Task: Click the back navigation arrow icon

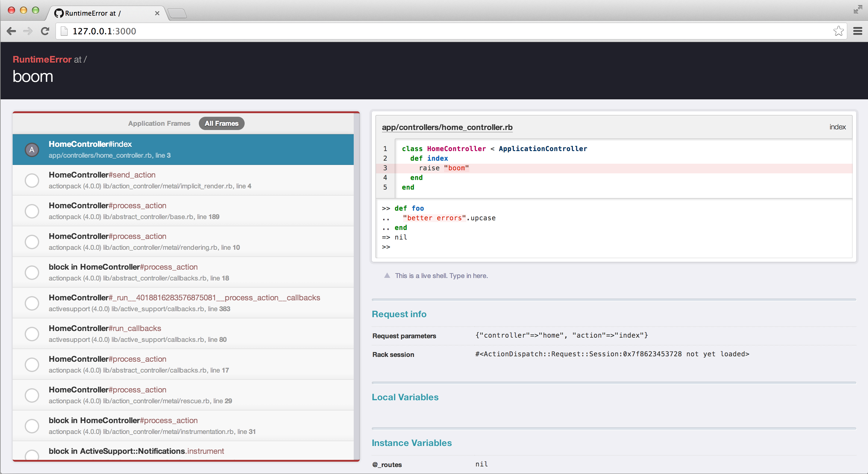Action: 12,31
